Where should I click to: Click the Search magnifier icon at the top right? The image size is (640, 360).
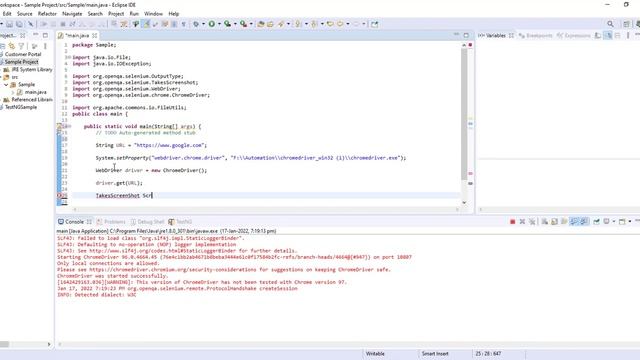pos(610,24)
